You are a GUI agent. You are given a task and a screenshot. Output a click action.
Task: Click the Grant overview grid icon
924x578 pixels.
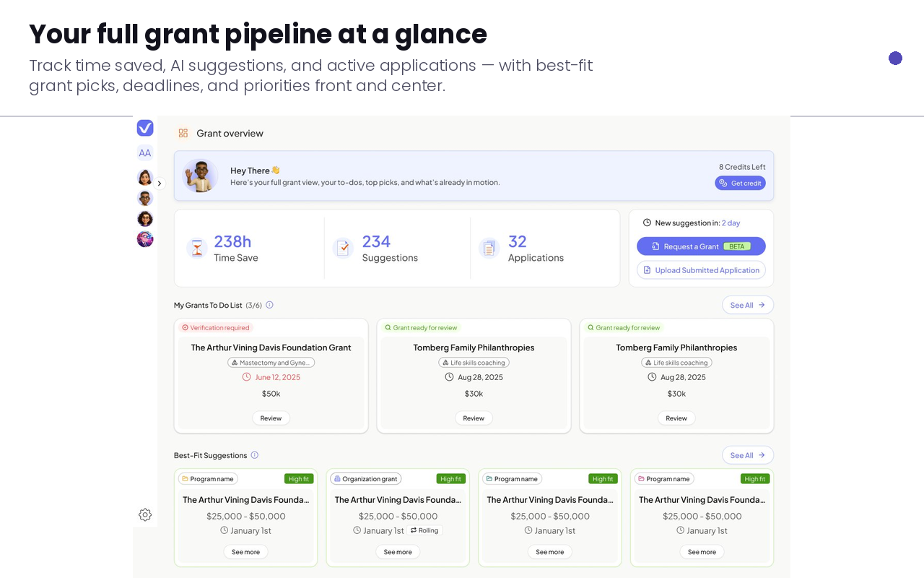183,133
